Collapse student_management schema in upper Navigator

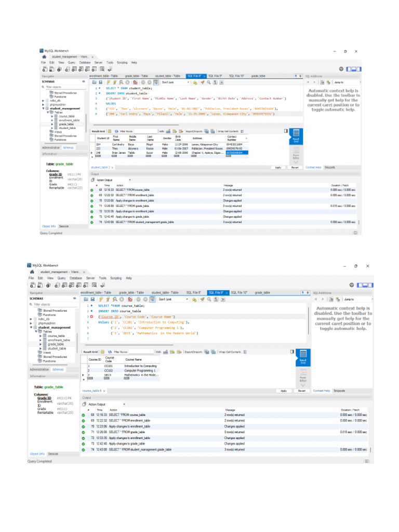tap(43, 109)
